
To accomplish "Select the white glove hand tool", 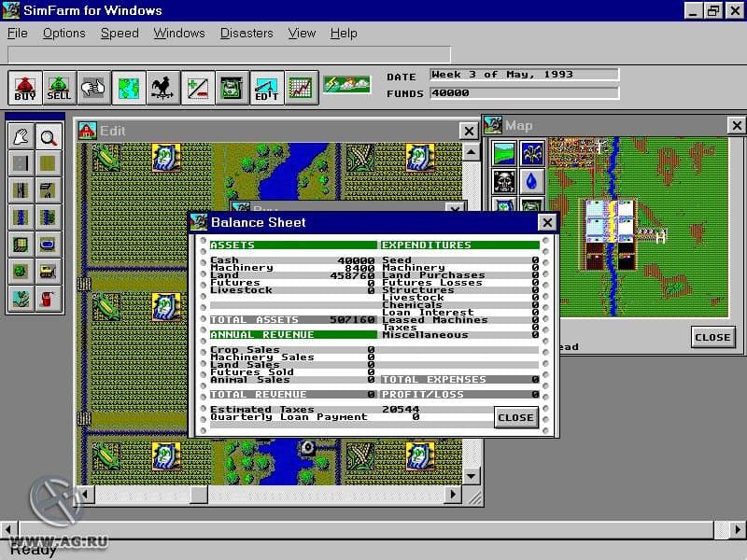I will 21,137.
